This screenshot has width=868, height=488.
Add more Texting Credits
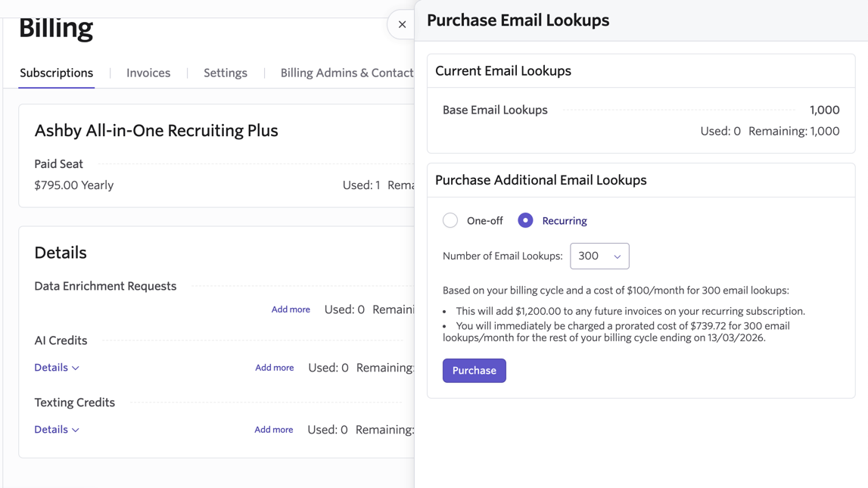pos(274,429)
